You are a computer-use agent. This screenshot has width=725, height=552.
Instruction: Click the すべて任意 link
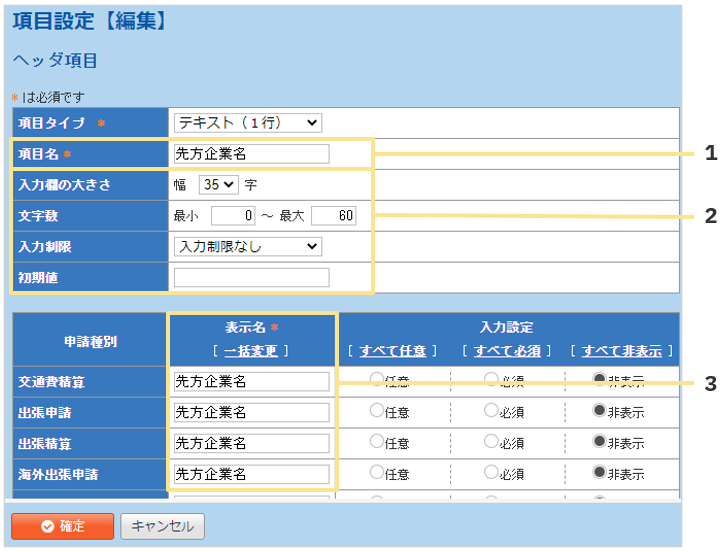393,351
